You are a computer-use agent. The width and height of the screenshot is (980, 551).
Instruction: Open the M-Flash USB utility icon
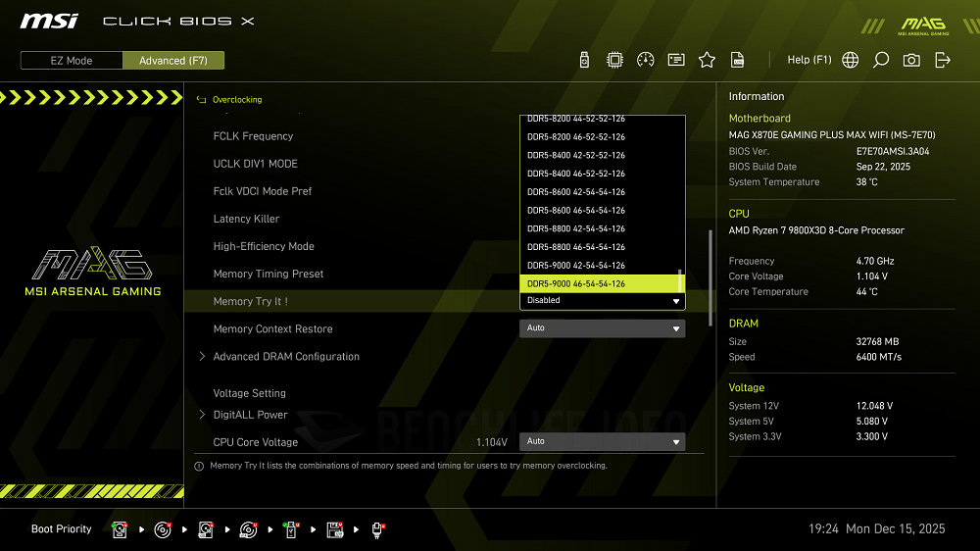[x=585, y=60]
